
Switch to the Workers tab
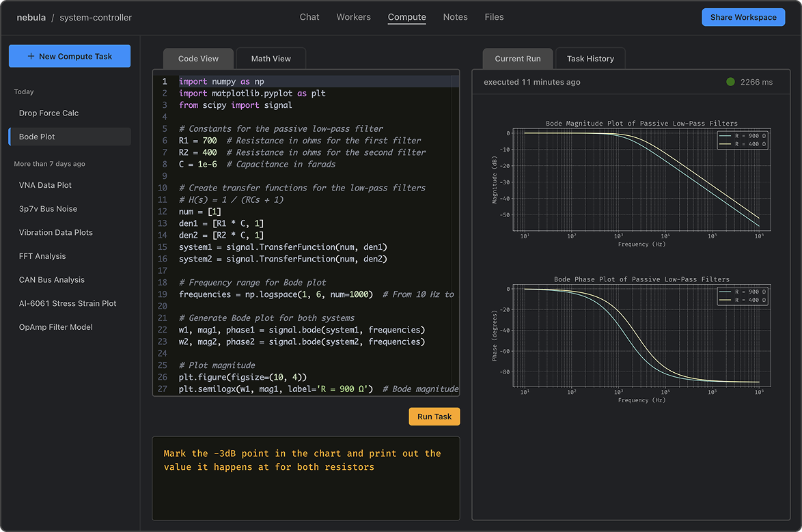[353, 17]
